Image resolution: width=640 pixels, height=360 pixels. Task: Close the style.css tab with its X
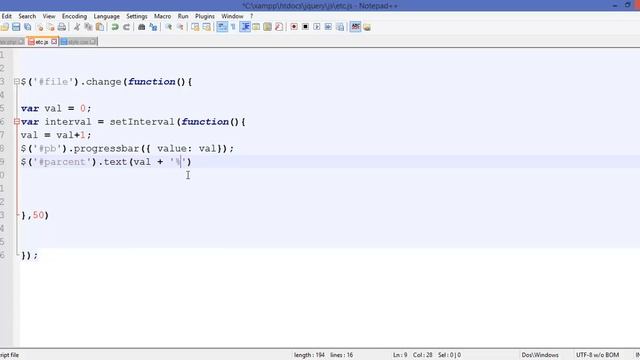pos(93,42)
